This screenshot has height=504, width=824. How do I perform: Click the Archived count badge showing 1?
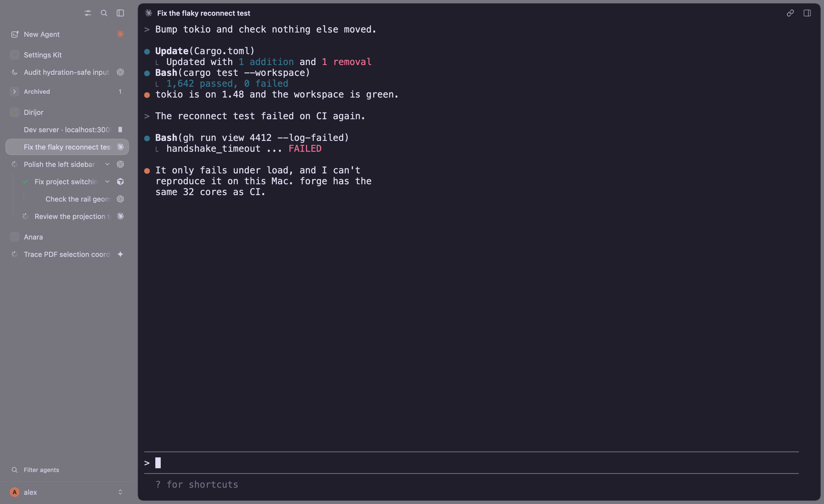tap(120, 92)
